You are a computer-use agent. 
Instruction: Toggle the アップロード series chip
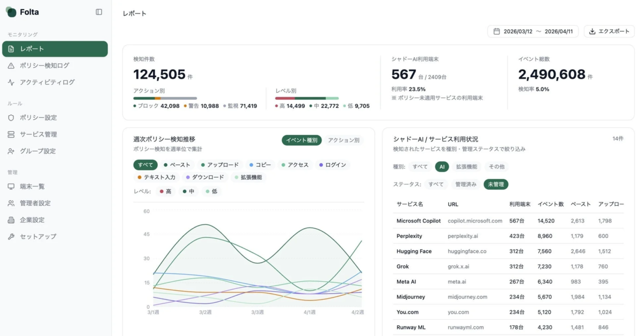coord(221,165)
